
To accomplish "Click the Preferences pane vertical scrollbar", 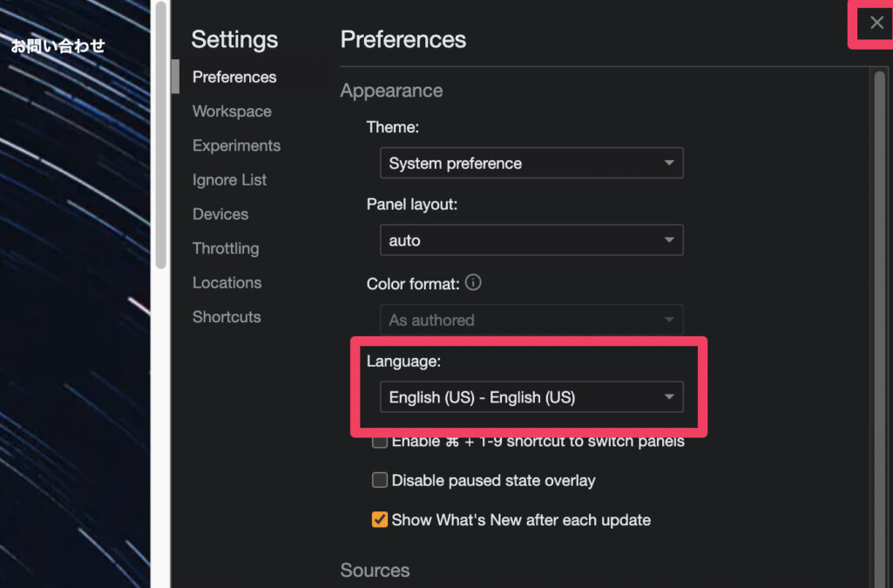I will (880, 261).
